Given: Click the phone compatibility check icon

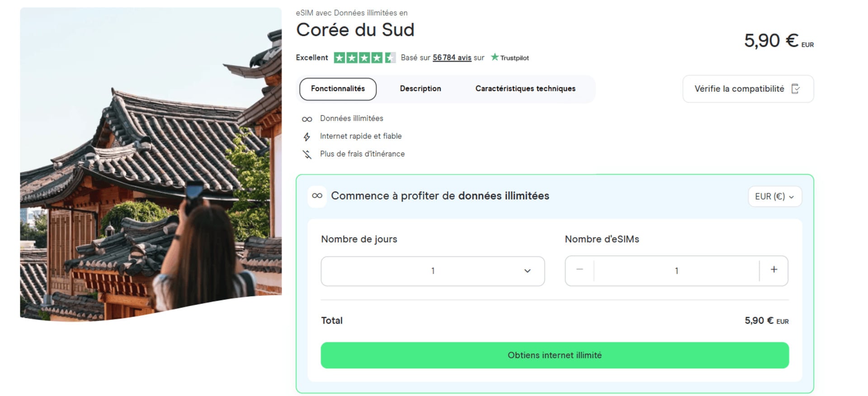Looking at the screenshot, I should click(x=796, y=89).
